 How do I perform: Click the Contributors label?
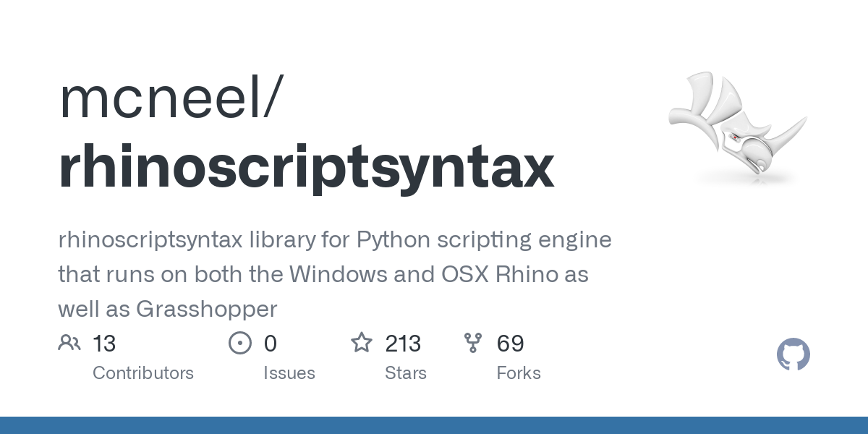tap(143, 373)
